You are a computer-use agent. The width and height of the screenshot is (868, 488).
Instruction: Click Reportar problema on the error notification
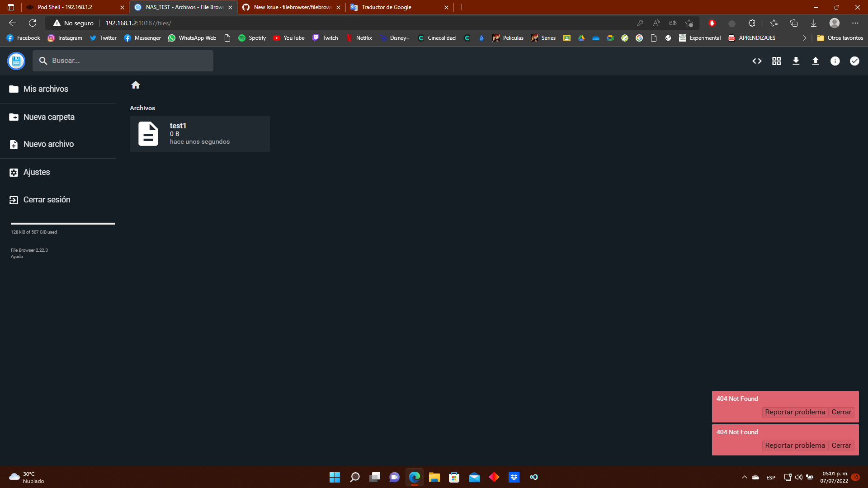(x=794, y=412)
